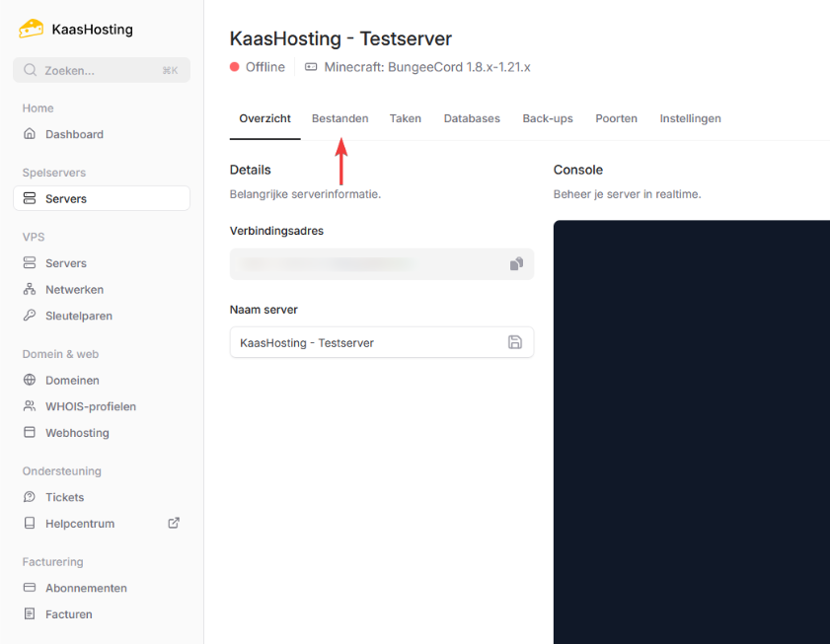This screenshot has height=644, width=830.
Task: Open Helpcentrum external link icon
Action: (174, 523)
